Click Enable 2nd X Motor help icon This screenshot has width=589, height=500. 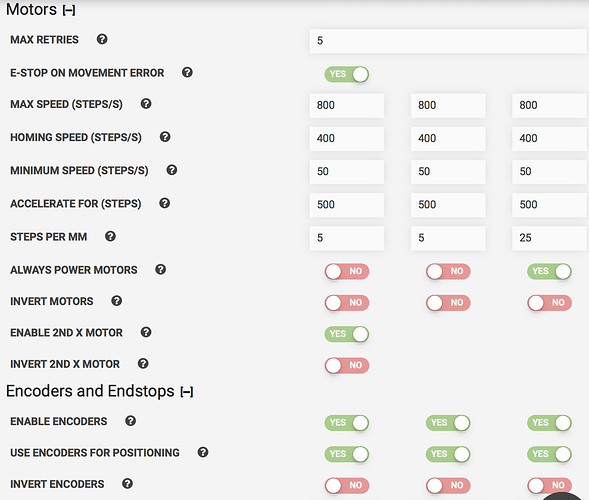point(146,332)
